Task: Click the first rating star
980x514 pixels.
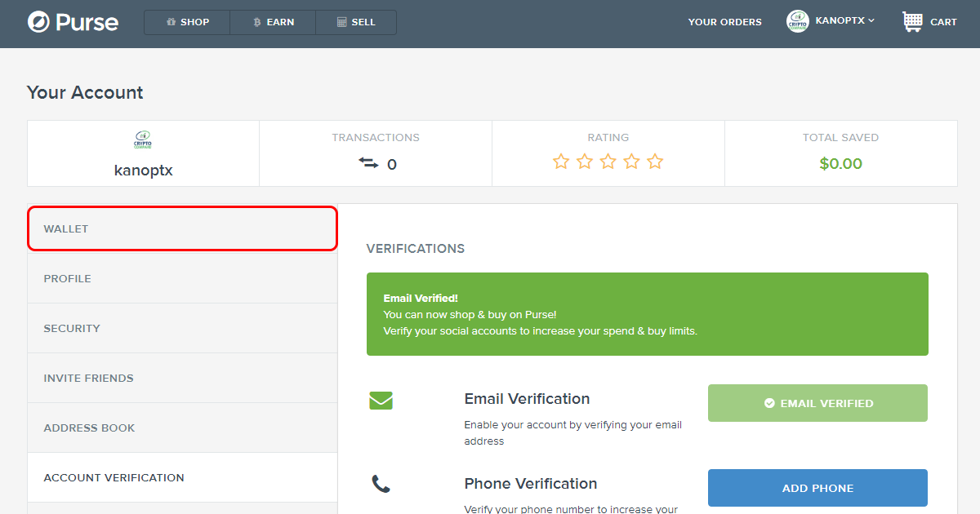Action: 561,162
